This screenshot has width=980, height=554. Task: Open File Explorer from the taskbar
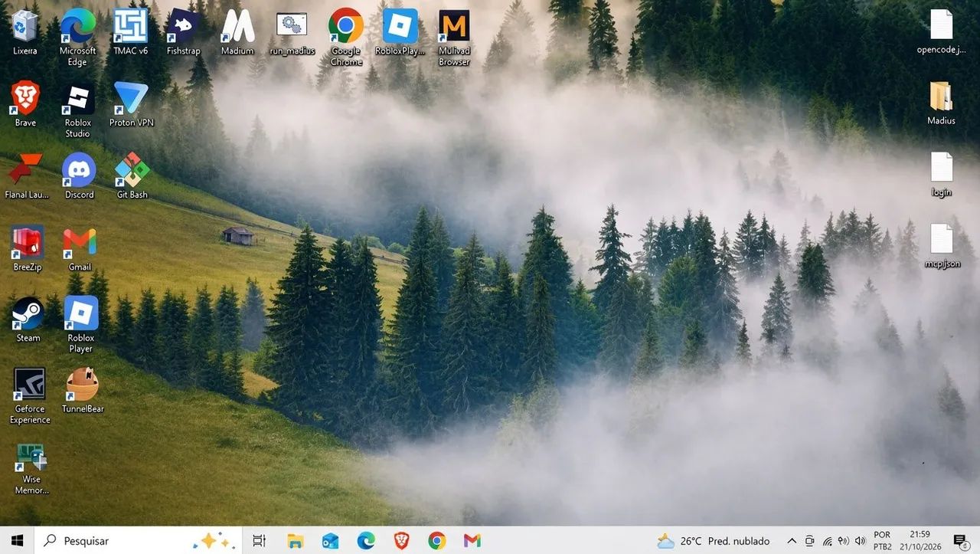pos(296,540)
